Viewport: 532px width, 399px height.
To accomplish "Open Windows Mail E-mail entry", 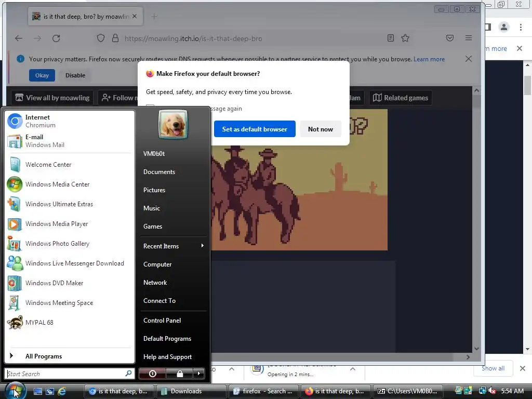I will pos(70,141).
